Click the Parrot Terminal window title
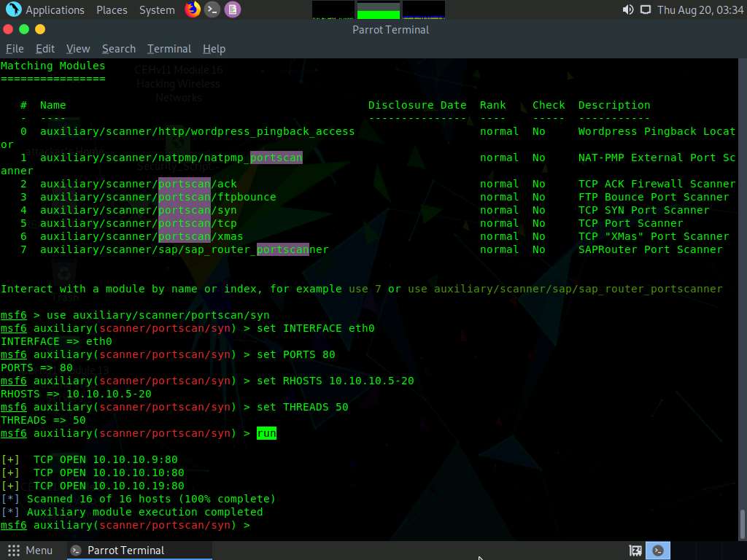 coord(391,29)
